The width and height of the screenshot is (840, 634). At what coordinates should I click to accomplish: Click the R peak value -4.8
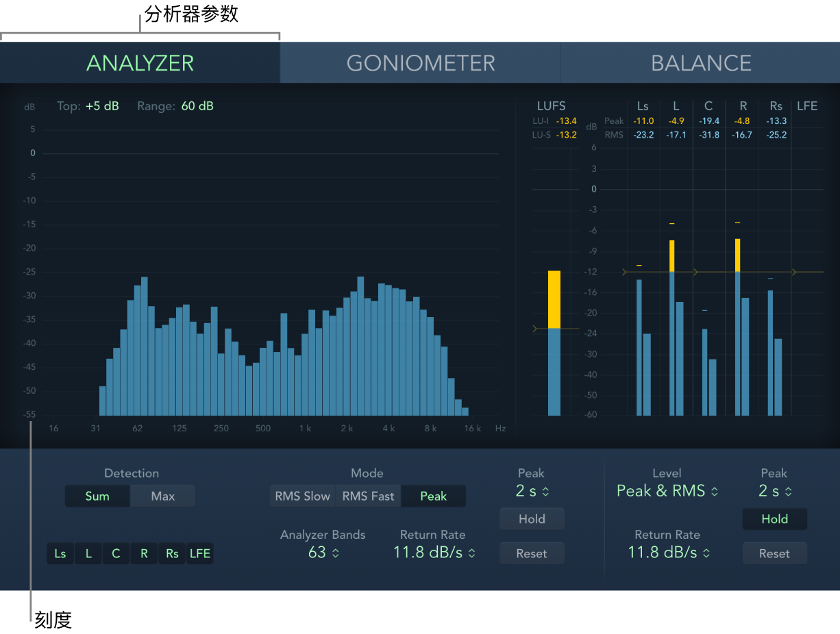coord(743,121)
